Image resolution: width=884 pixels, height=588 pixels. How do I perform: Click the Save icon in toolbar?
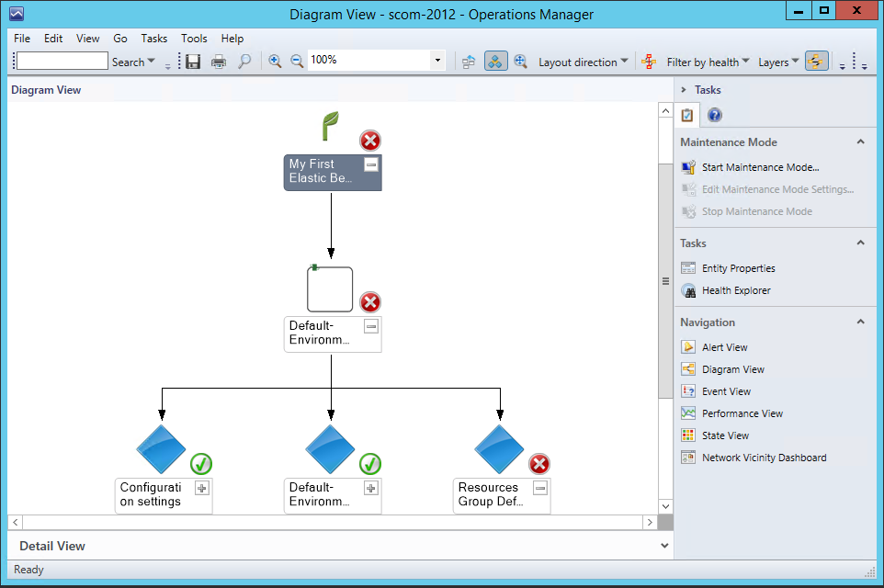[x=193, y=62]
